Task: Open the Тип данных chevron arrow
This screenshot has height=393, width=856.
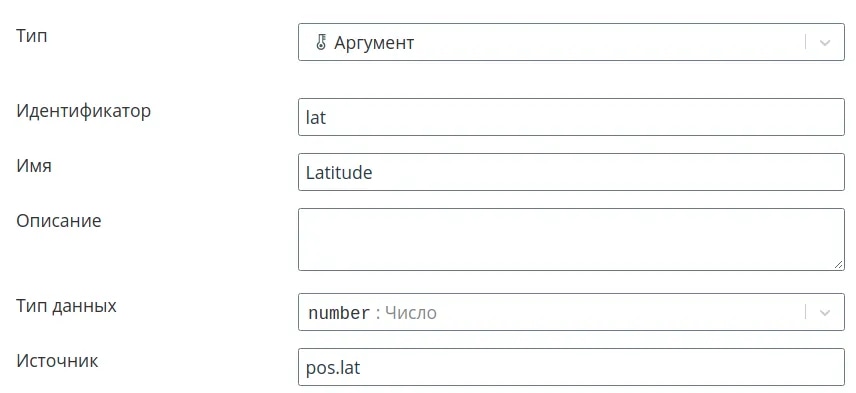Action: pos(825,312)
